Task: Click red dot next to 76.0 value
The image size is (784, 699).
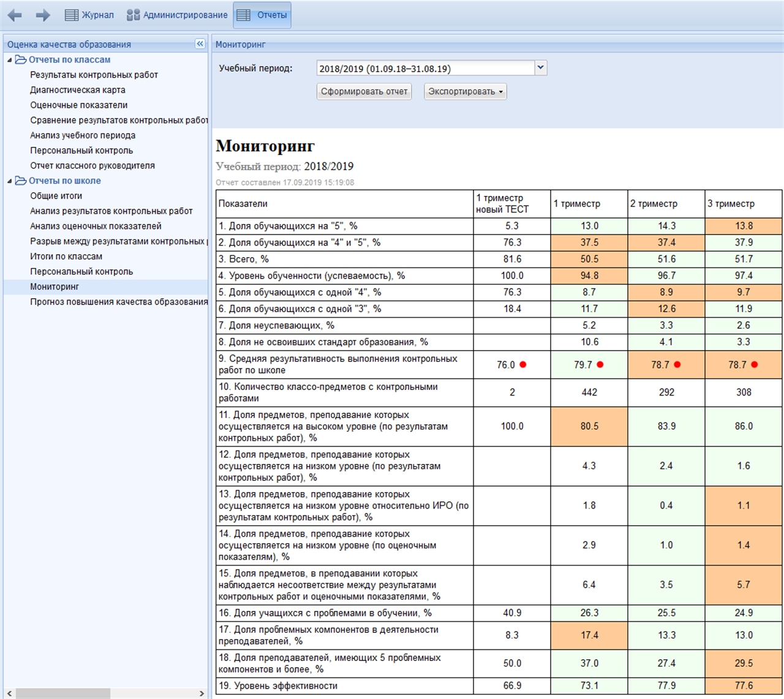Action: click(x=523, y=364)
